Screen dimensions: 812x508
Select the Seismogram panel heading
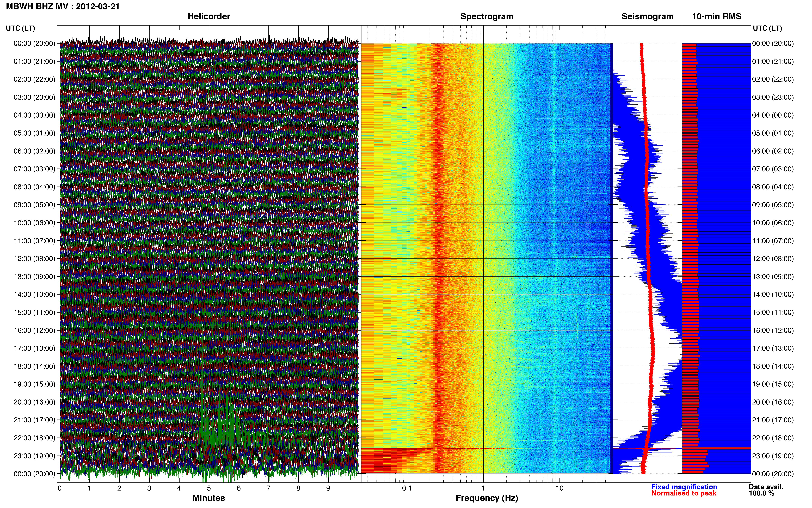coord(648,16)
